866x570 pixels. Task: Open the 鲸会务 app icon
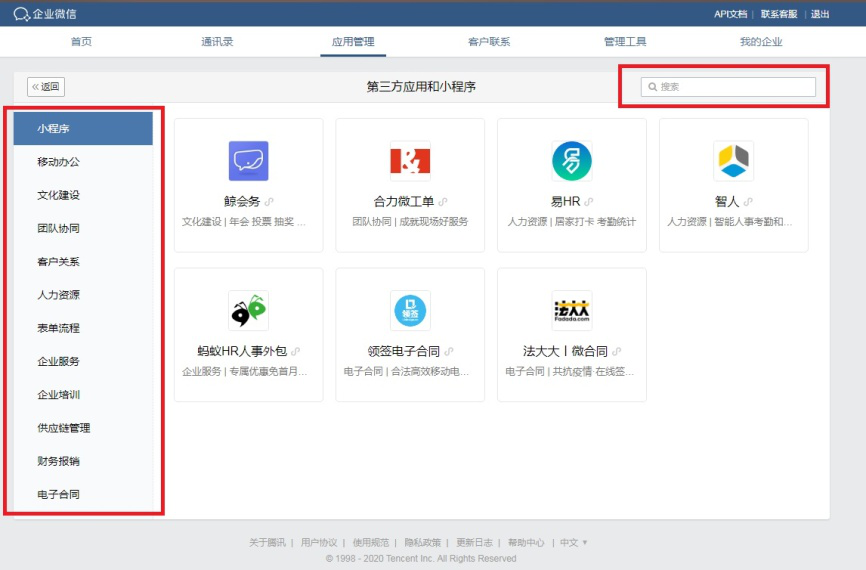[248, 160]
